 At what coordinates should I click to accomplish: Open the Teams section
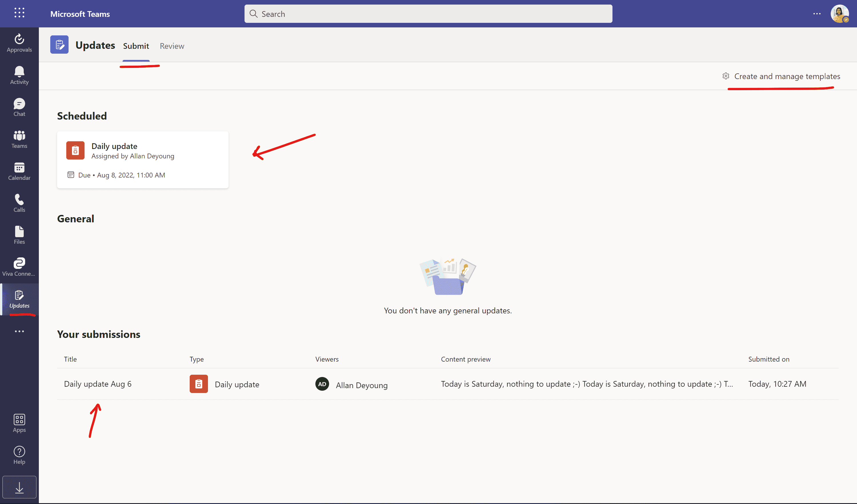(x=19, y=139)
